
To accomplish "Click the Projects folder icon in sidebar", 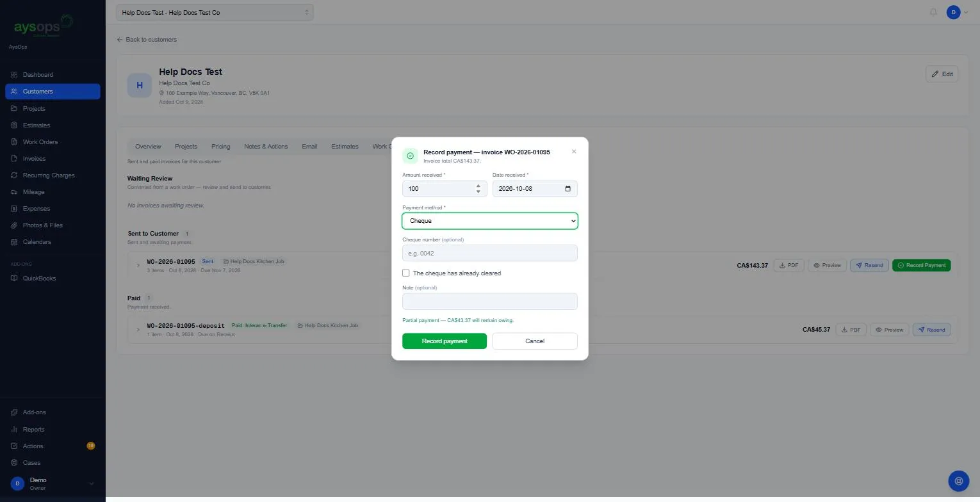I will [x=14, y=109].
